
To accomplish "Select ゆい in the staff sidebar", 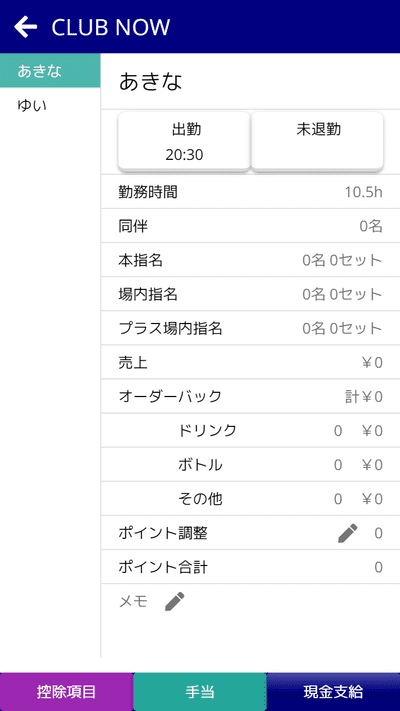I will coord(50,105).
